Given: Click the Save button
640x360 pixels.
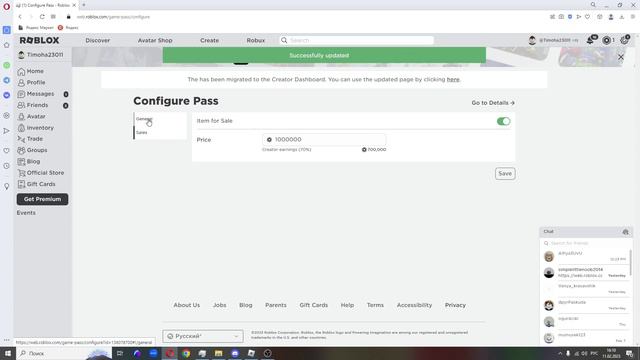Looking at the screenshot, I should tap(505, 173).
